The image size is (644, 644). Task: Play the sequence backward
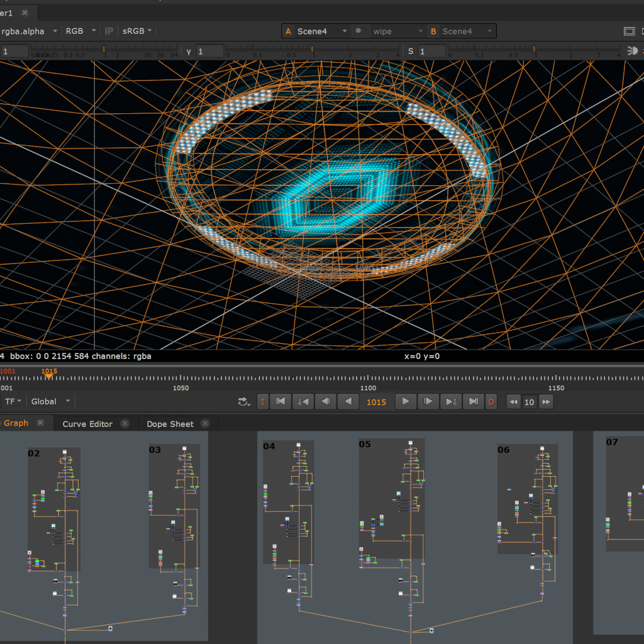coord(348,402)
